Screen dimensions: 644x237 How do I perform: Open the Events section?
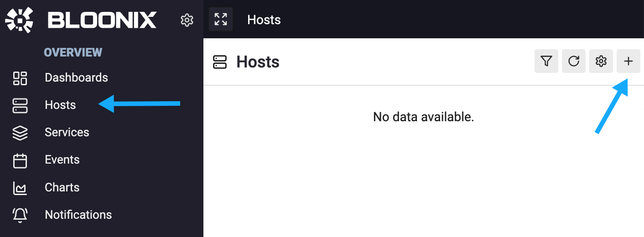click(x=62, y=160)
